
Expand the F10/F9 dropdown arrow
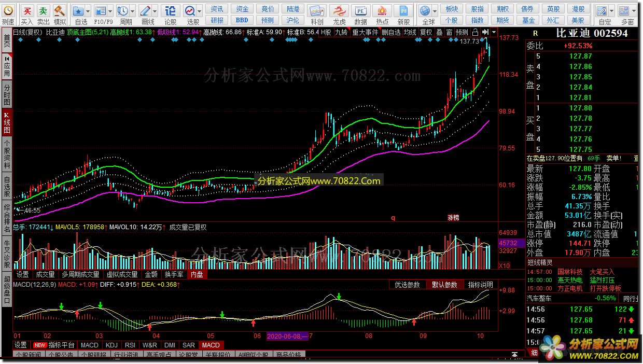tap(110, 10)
